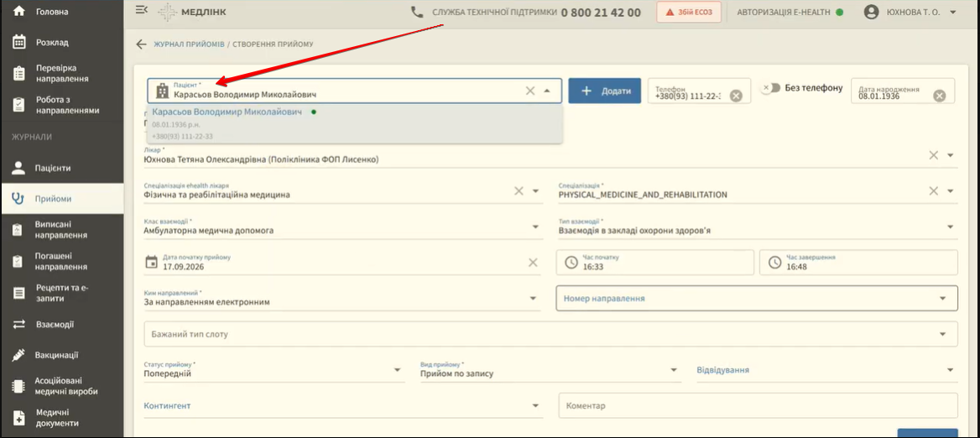Click clock icon in Час завершення
The height and width of the screenshot is (438, 980).
[x=774, y=263]
